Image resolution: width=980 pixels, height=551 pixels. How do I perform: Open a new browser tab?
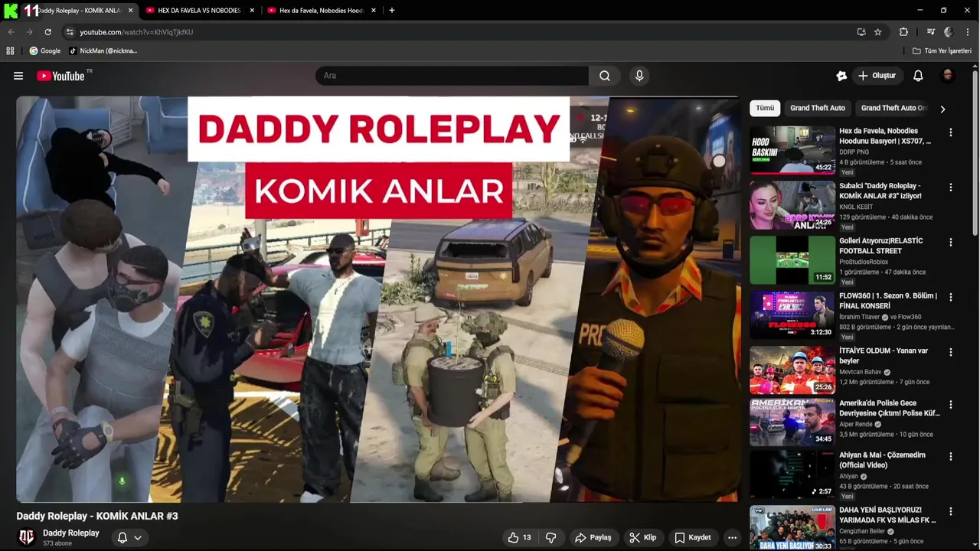(392, 11)
